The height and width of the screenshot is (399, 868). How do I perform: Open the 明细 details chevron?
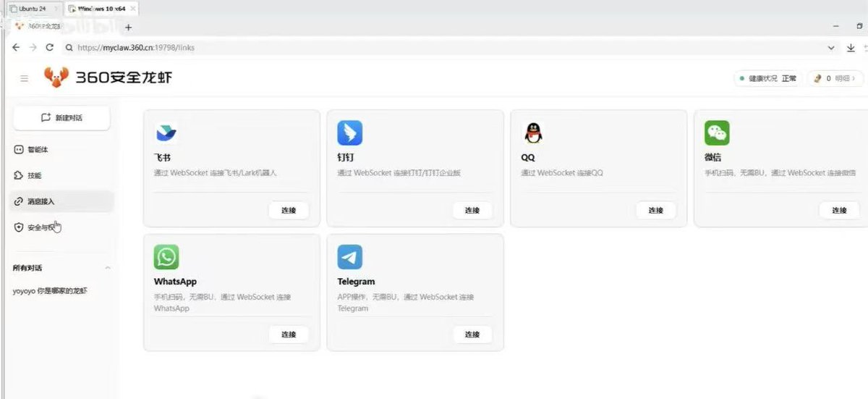tap(854, 78)
